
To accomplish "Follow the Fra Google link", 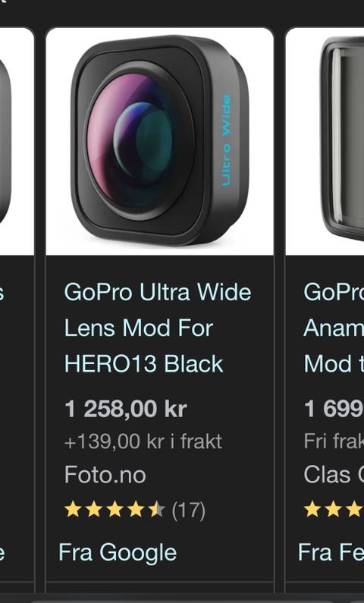I will coord(118,552).
